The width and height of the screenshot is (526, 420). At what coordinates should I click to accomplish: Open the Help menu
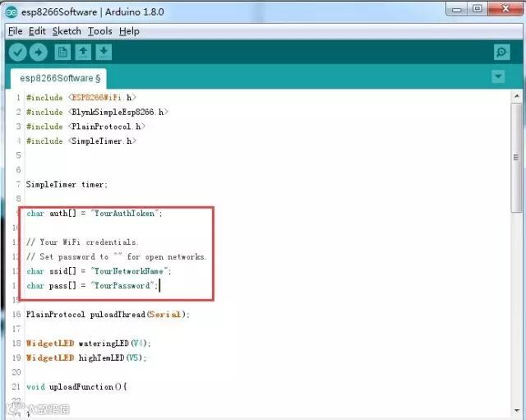(129, 31)
